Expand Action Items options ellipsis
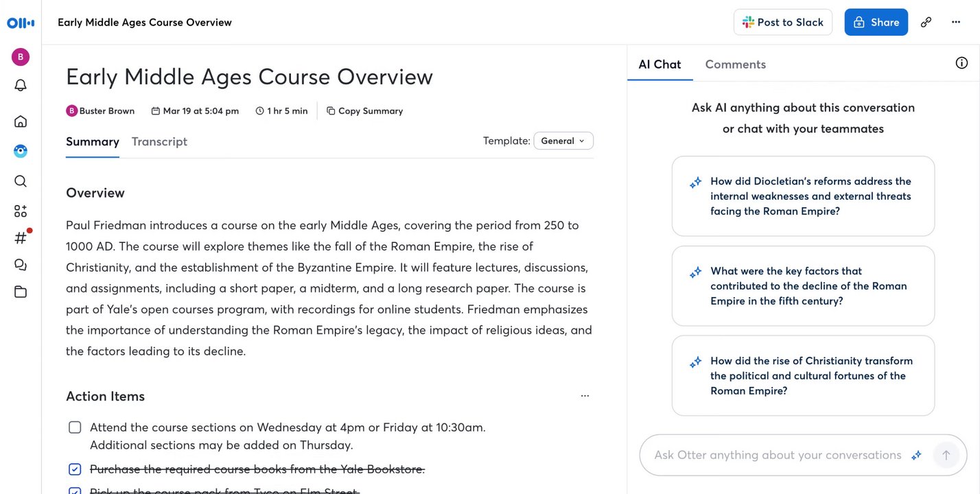This screenshot has height=494, width=980. 585,396
